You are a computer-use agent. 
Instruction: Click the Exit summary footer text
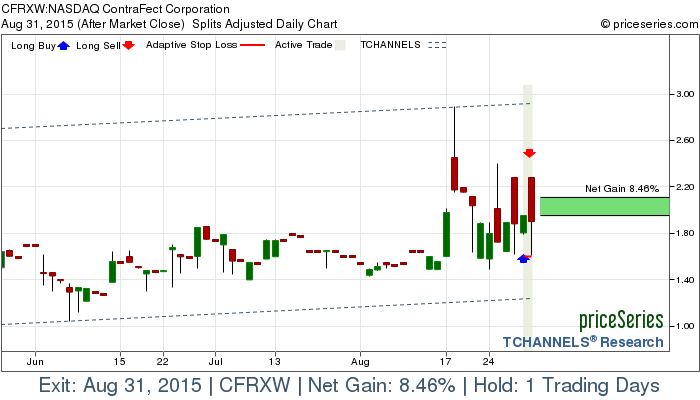coord(349,385)
